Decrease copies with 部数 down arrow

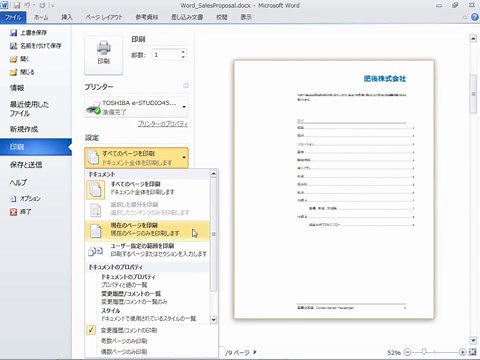183,57
